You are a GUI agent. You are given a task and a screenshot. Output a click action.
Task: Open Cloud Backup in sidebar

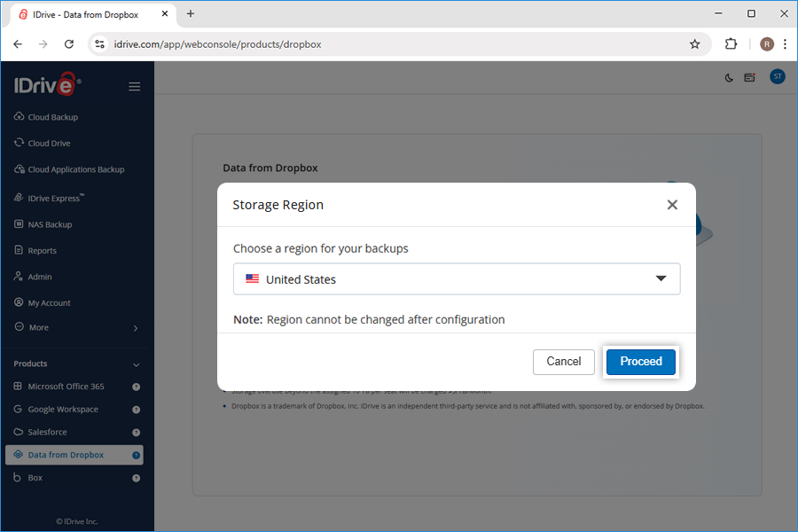(x=53, y=117)
